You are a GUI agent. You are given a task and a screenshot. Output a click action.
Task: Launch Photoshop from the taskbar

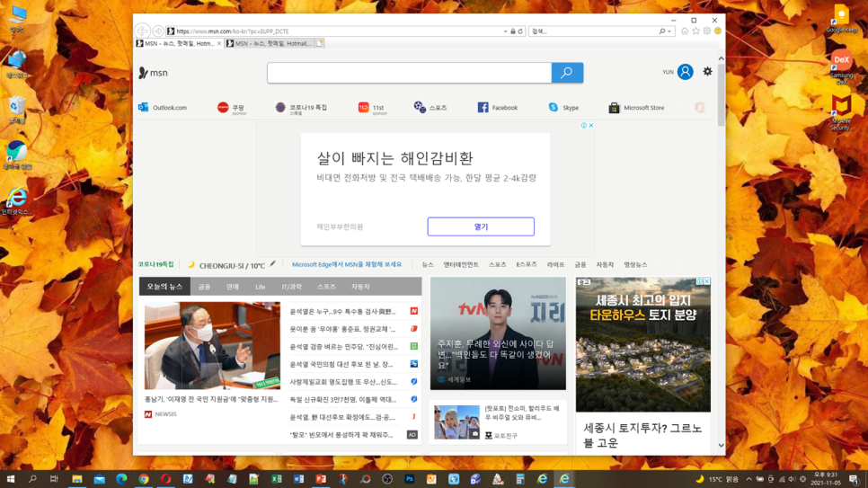409,479
